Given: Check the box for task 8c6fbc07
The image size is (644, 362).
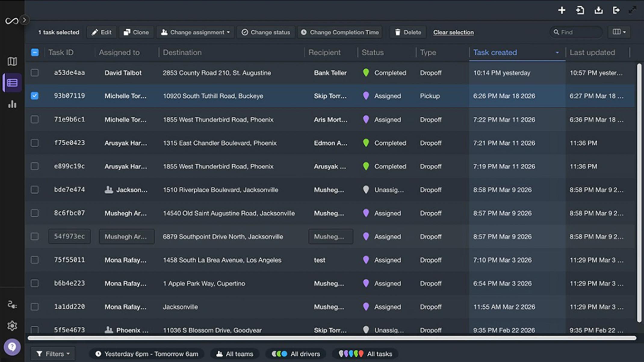Looking at the screenshot, I should [35, 213].
